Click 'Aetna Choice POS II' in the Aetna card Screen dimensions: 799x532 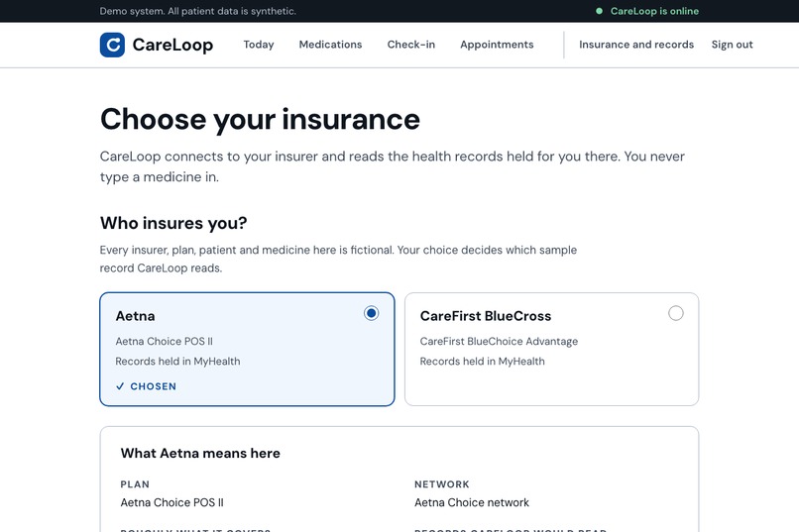pos(165,341)
